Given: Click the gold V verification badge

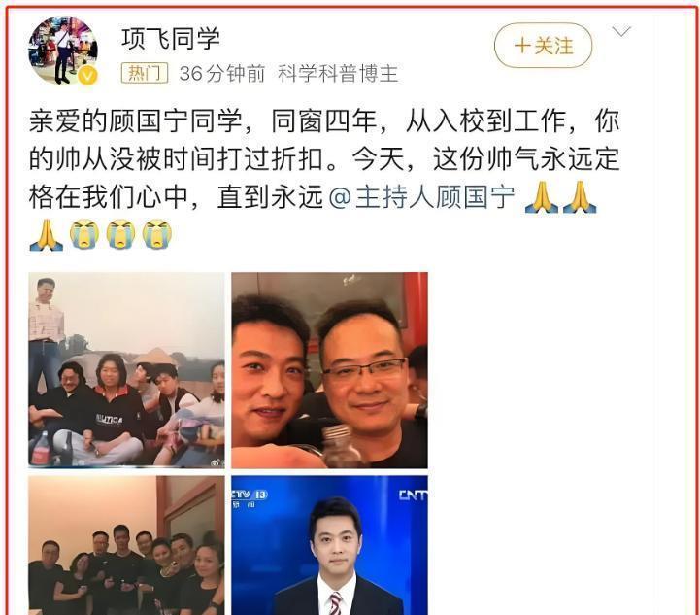Looking at the screenshot, I should (x=87, y=76).
